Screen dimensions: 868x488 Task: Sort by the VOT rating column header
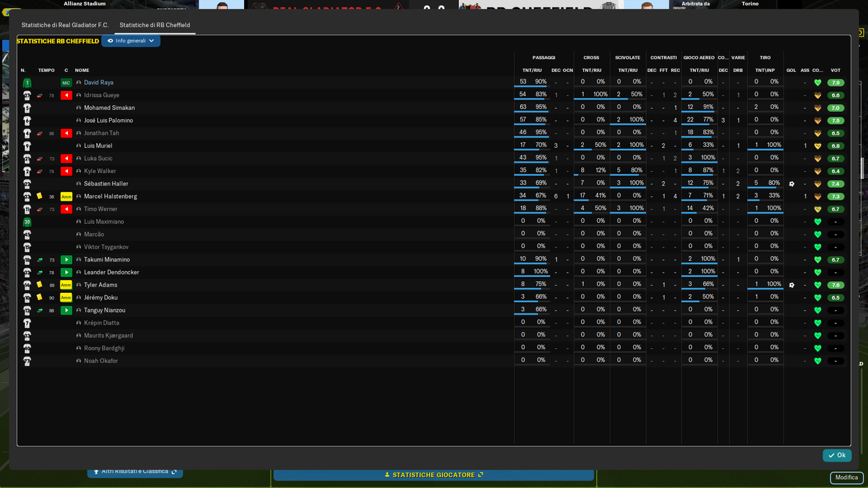pos(835,70)
